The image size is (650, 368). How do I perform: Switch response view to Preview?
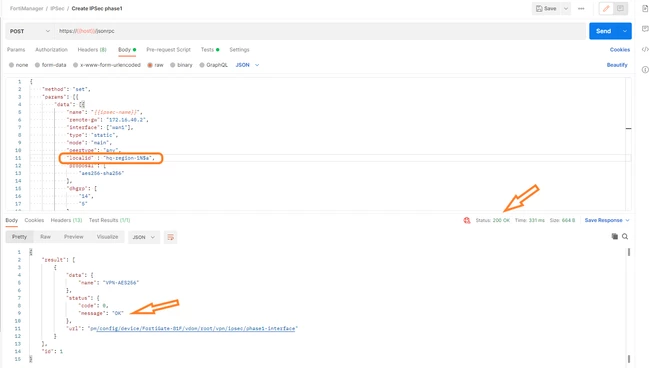(x=74, y=237)
